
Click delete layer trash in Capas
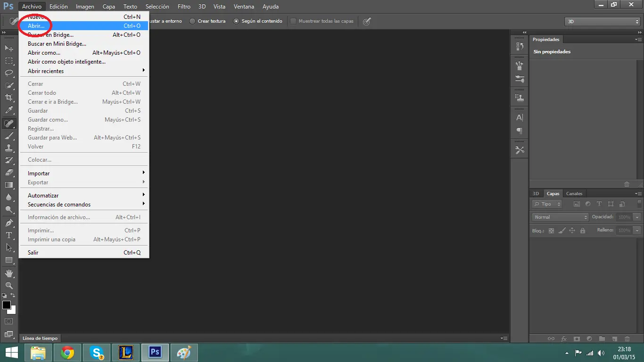pyautogui.click(x=627, y=338)
